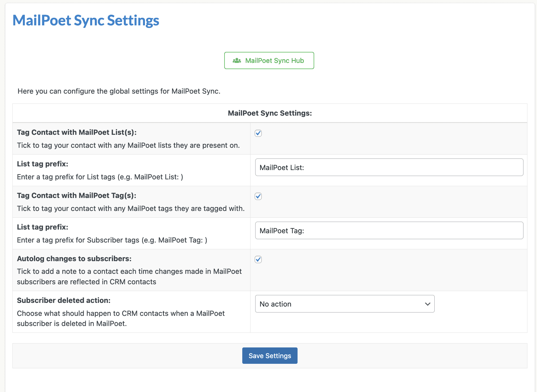The image size is (537, 392).
Task: Click the Tag Contact with MailPoet Tag(s) label
Action: pyautogui.click(x=76, y=195)
